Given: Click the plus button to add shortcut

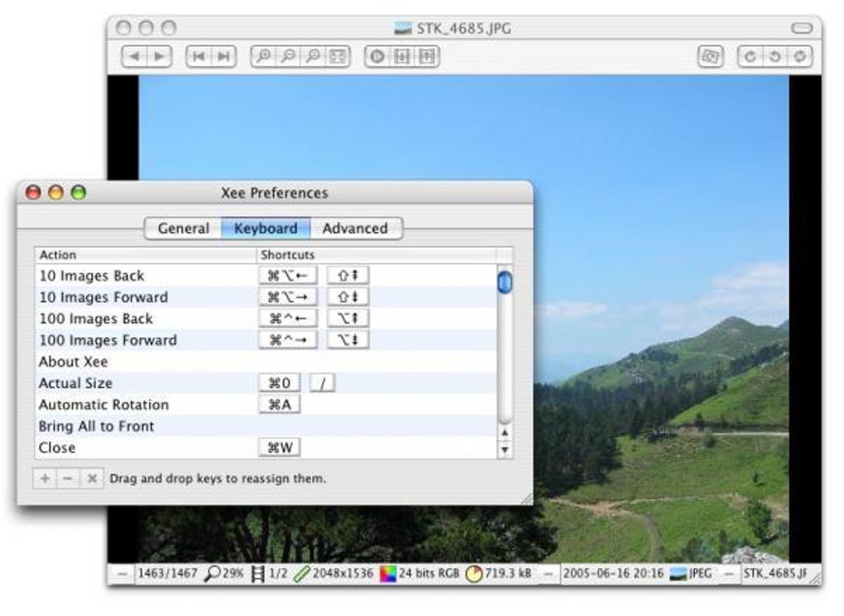Looking at the screenshot, I should pyautogui.click(x=46, y=478).
